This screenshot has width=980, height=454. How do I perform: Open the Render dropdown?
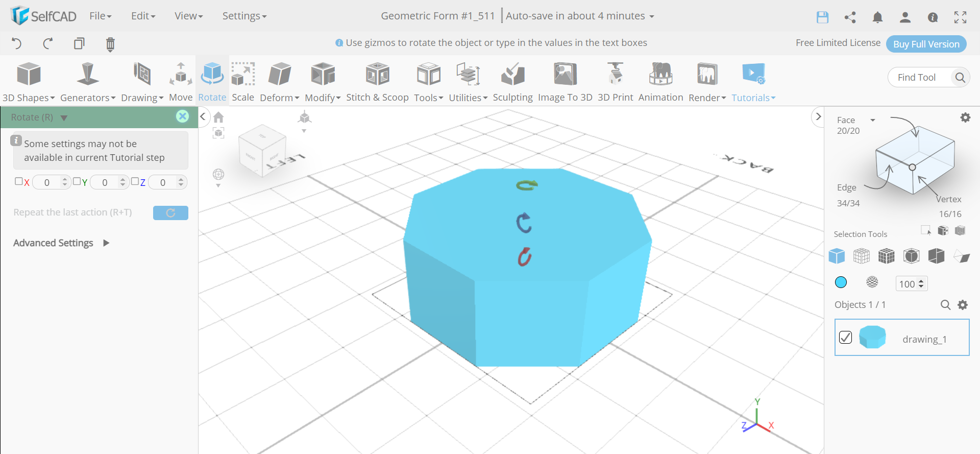tap(707, 82)
